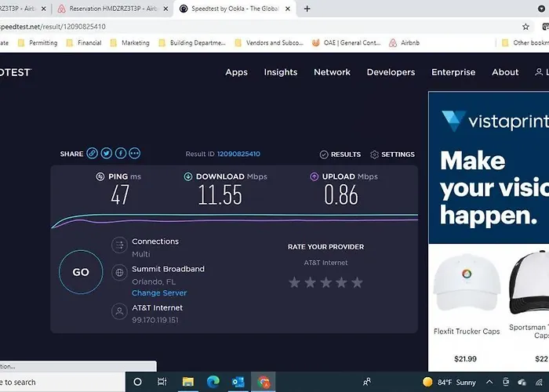The height and width of the screenshot is (392, 549).
Task: Bookmark this page with star icon
Action: pyautogui.click(x=525, y=27)
